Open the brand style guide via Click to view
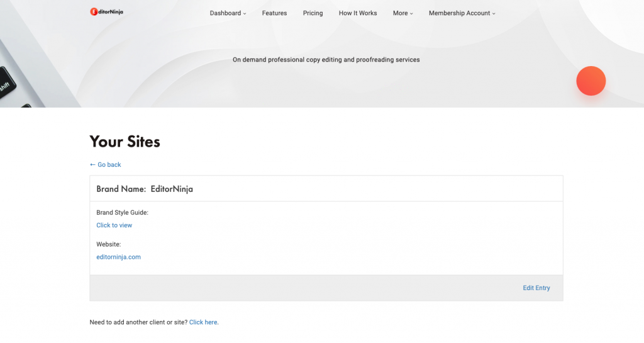Image resolution: width=644 pixels, height=343 pixels. click(114, 225)
